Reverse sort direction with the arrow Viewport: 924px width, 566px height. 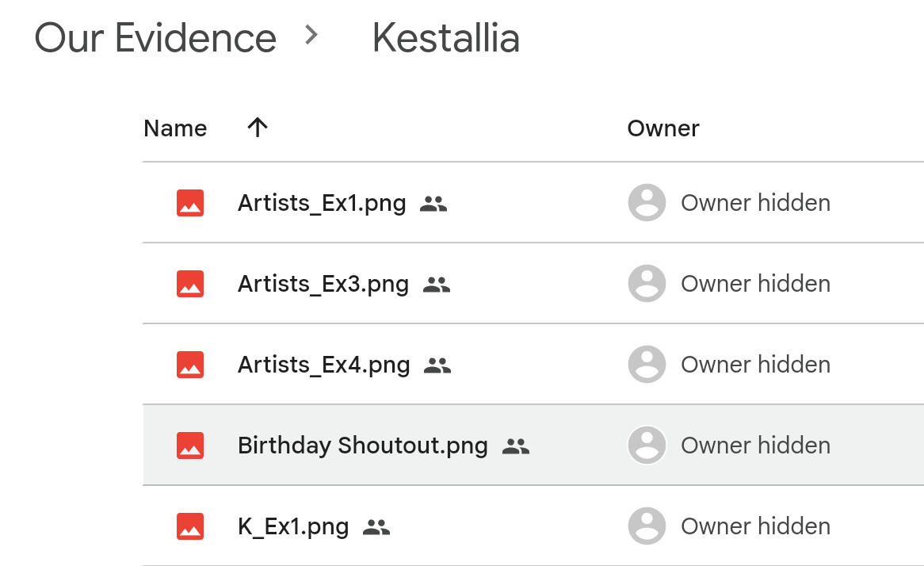click(x=258, y=128)
